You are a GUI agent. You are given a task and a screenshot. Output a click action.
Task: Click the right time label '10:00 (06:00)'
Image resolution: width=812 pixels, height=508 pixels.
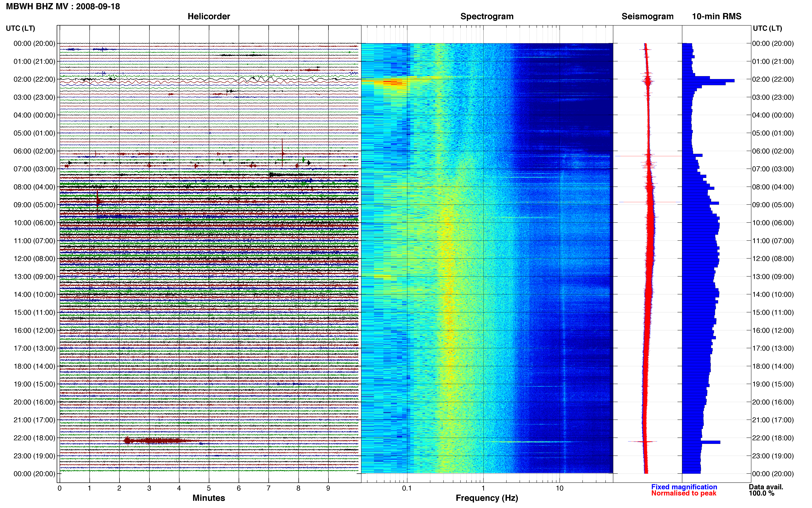click(x=773, y=223)
